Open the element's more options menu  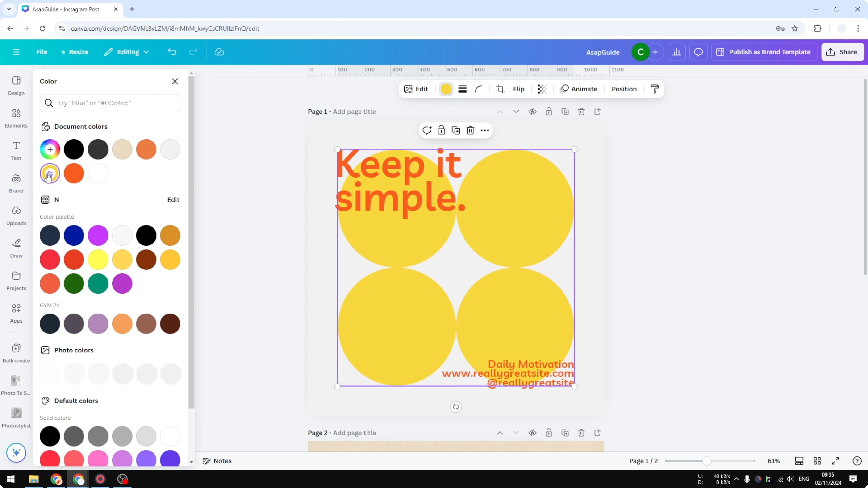click(484, 130)
